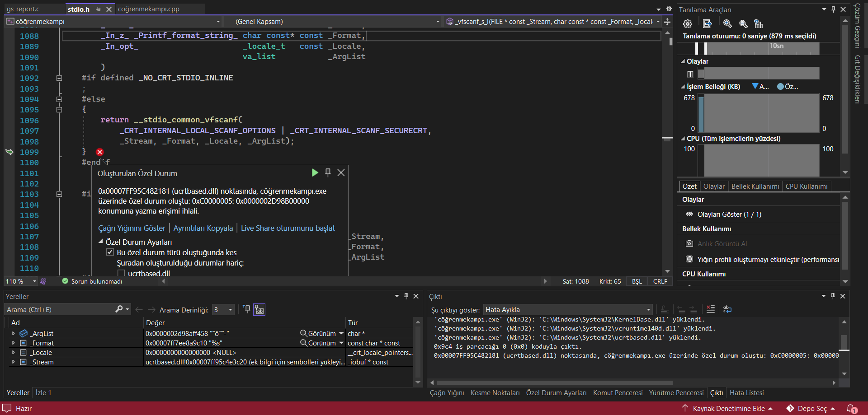Click the zoom out icon in Tanılama Araçları
The image size is (868, 415).
click(x=743, y=24)
